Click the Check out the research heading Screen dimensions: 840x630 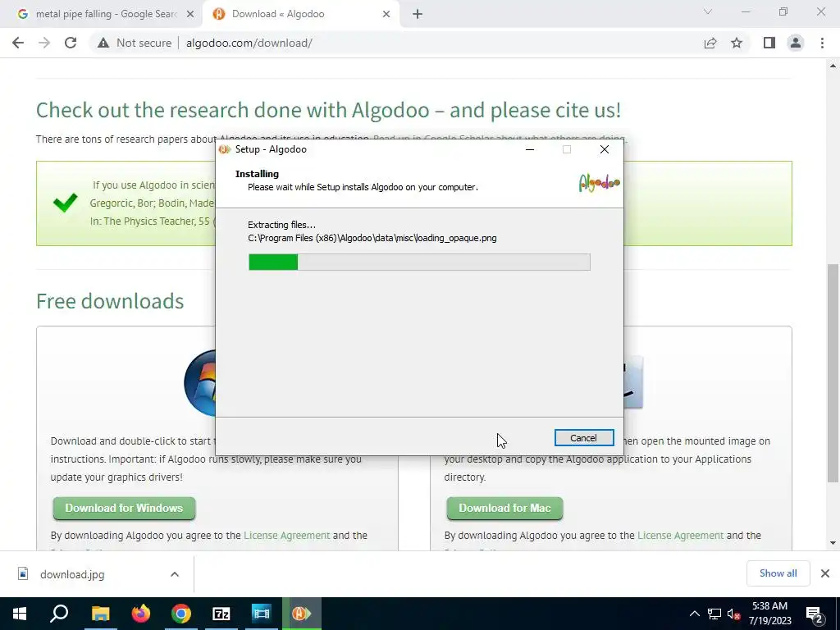328,110
